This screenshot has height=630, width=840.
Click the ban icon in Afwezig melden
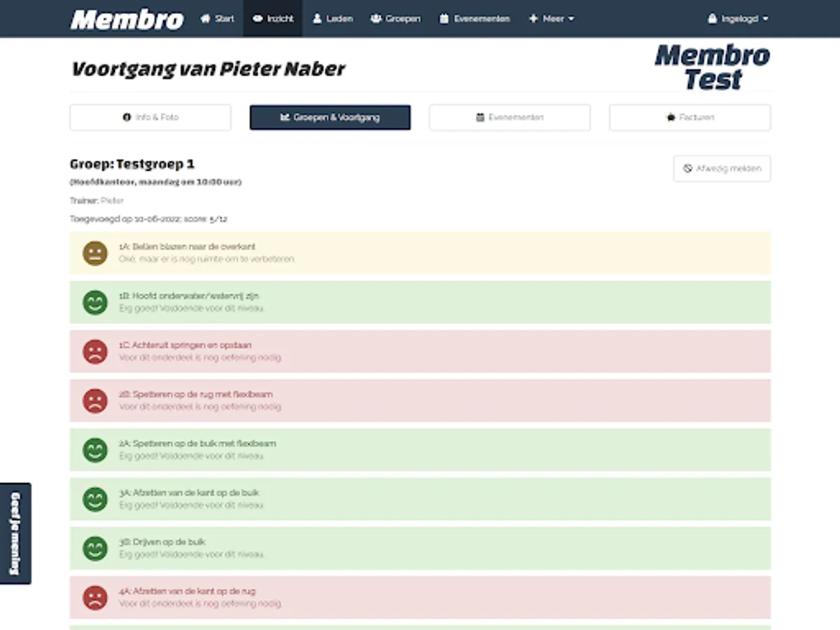(687, 169)
